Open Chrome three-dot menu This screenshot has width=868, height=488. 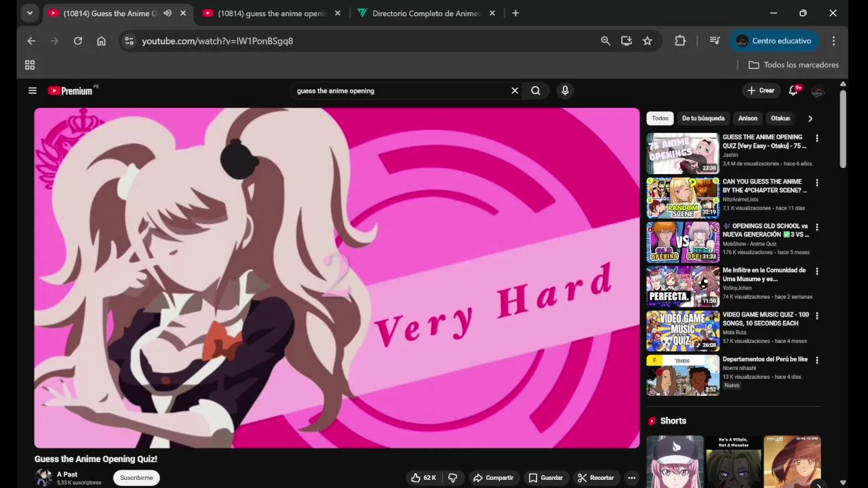[x=833, y=41]
